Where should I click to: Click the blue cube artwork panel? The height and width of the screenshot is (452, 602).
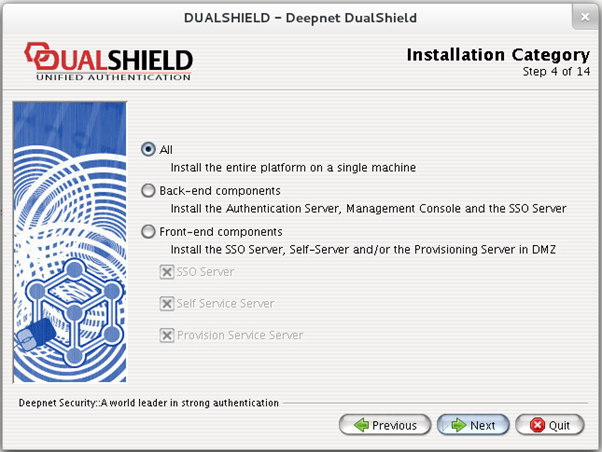click(69, 242)
